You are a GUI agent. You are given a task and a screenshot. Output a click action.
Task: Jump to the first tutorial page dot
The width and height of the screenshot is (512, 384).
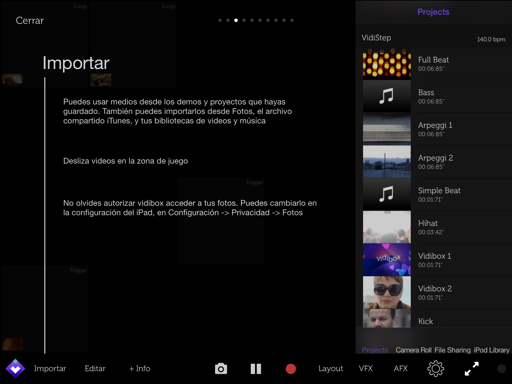(x=220, y=20)
